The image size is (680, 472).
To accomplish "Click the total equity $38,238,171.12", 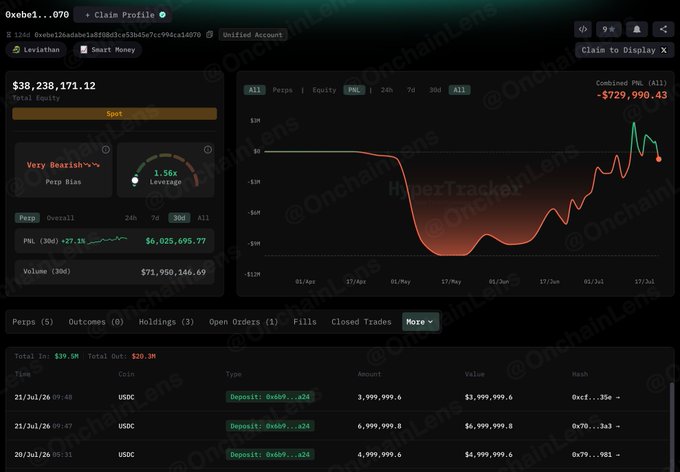I will click(54, 86).
